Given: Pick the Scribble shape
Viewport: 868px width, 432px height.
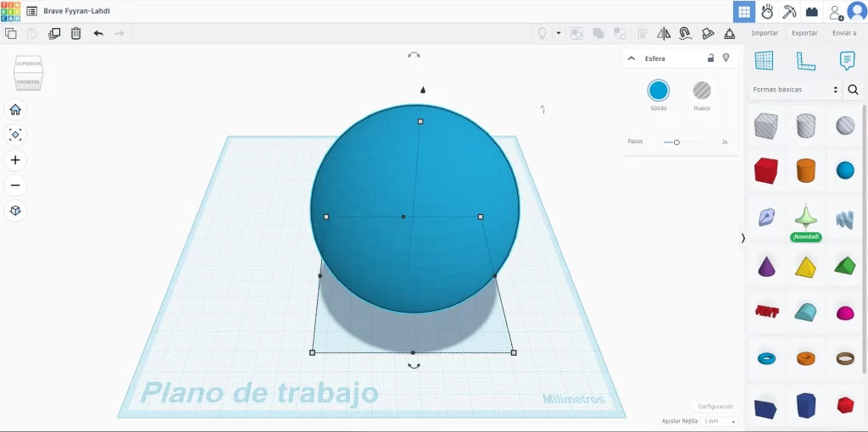Looking at the screenshot, I should [x=766, y=217].
